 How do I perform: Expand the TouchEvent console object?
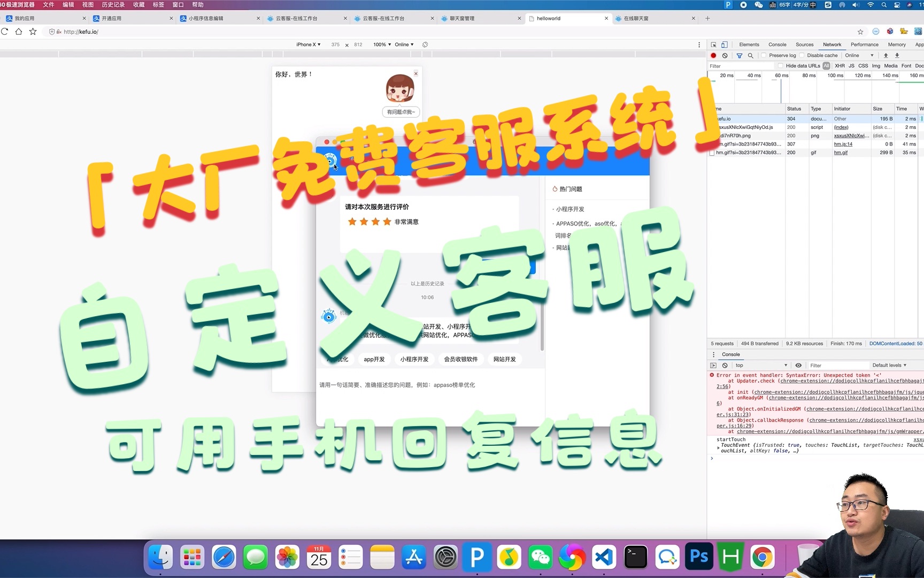pyautogui.click(x=718, y=448)
